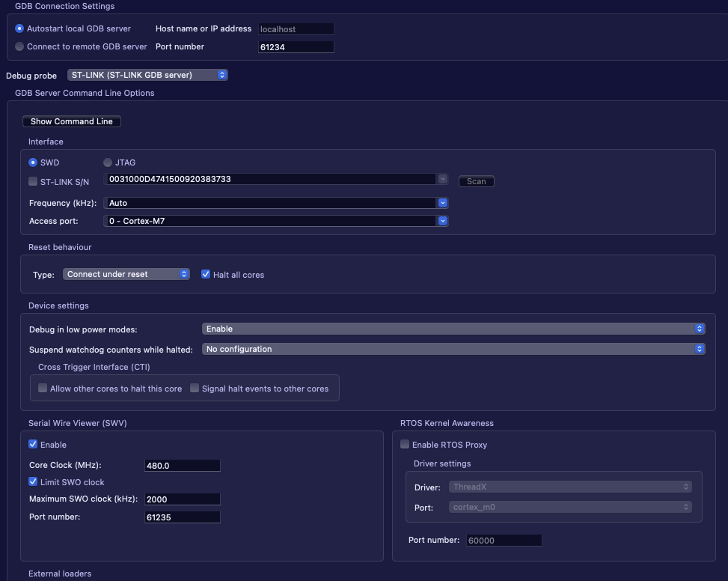The image size is (728, 581).
Task: Select Connect to remote GDB server option
Action: (x=19, y=46)
